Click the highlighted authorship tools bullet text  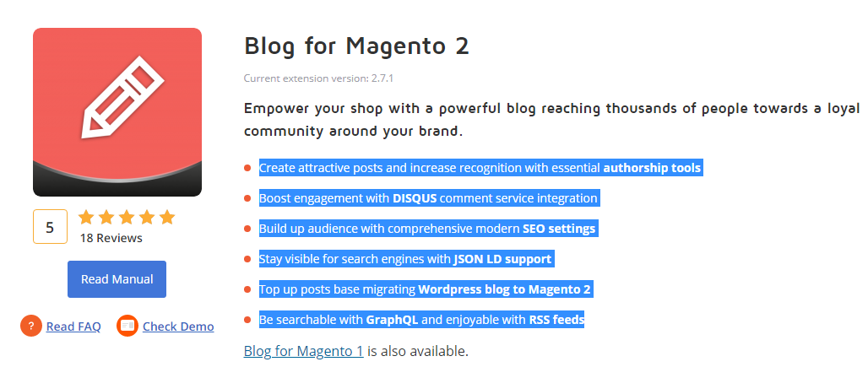(480, 168)
